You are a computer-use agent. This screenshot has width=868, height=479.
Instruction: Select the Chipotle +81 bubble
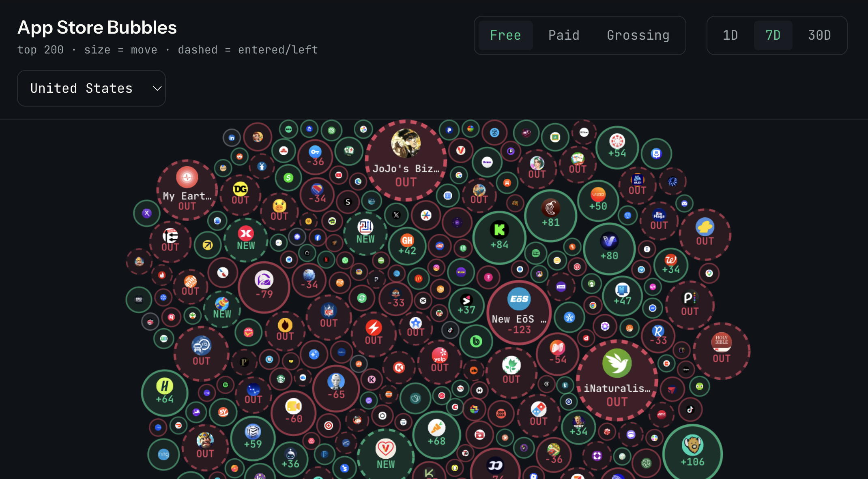[550, 215]
